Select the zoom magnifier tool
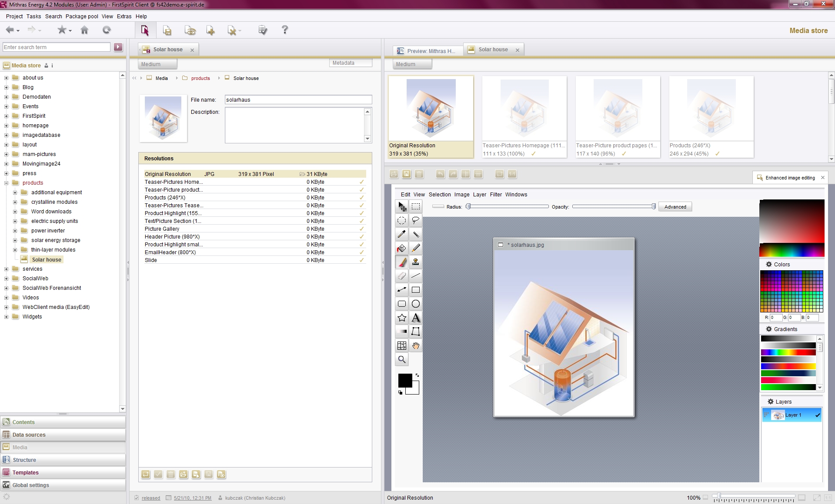The width and height of the screenshot is (835, 504). [x=401, y=360]
